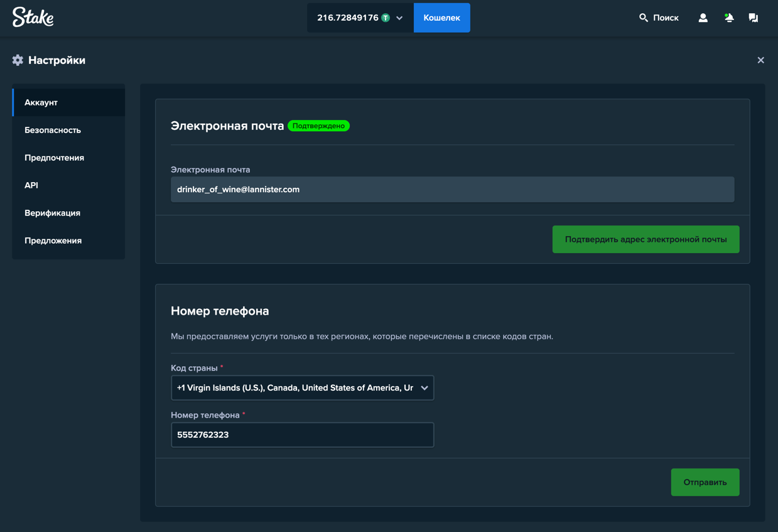This screenshot has height=532, width=778.
Task: Select the API section
Action: point(32,185)
